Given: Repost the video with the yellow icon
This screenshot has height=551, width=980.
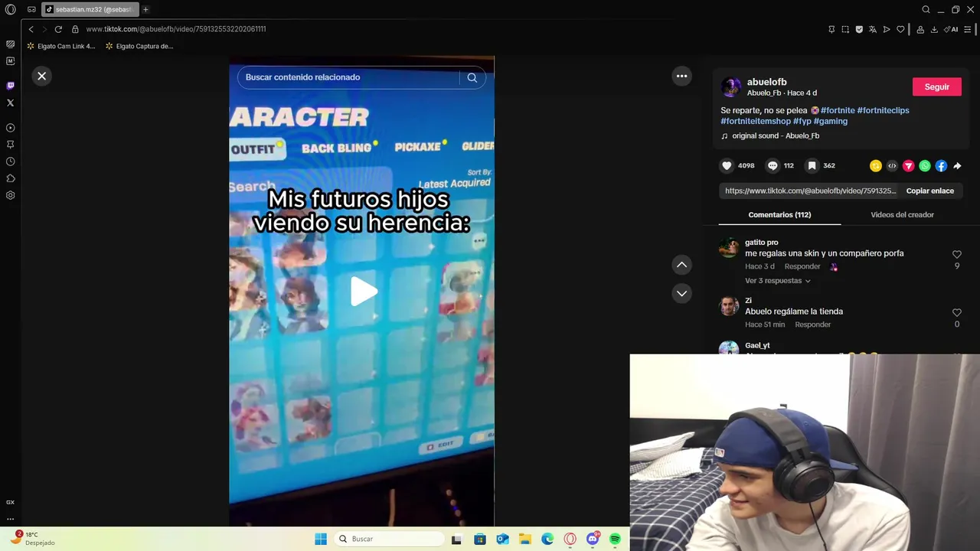Looking at the screenshot, I should tap(876, 166).
